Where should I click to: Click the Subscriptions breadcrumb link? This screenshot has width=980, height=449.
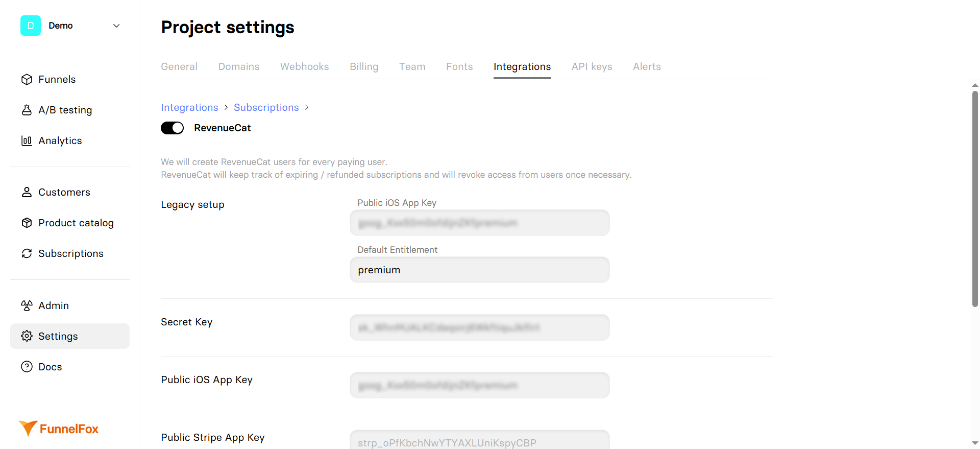pos(266,107)
